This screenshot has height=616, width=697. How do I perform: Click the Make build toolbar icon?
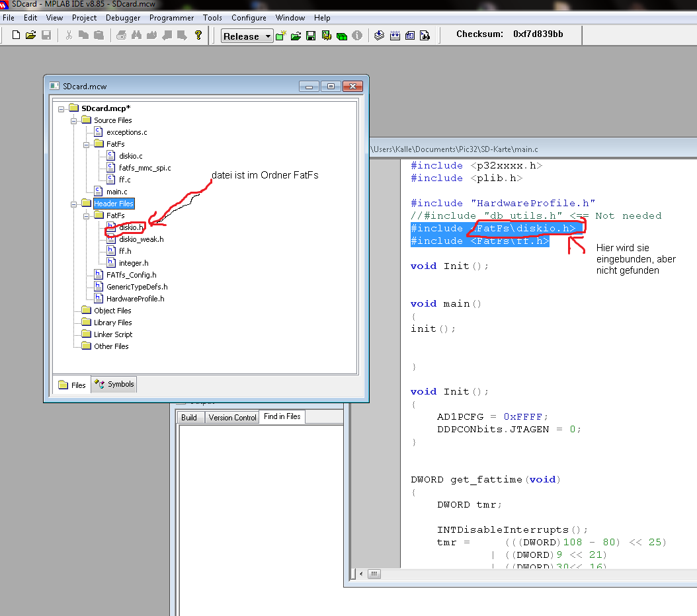click(x=380, y=36)
